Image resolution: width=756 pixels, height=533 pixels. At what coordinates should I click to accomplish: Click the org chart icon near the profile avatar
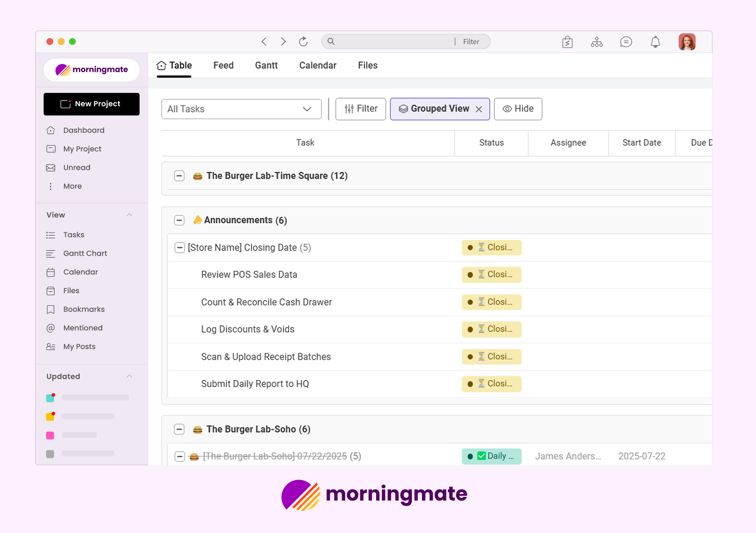pos(596,41)
